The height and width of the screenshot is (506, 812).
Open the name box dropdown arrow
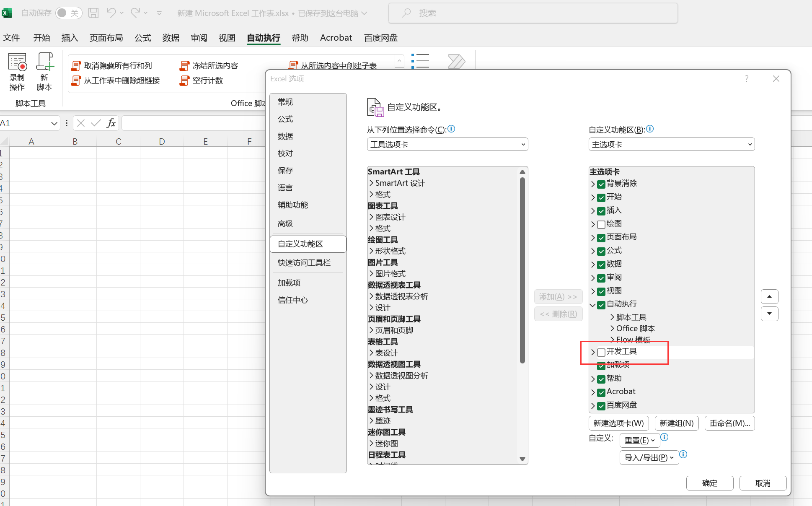(x=54, y=123)
